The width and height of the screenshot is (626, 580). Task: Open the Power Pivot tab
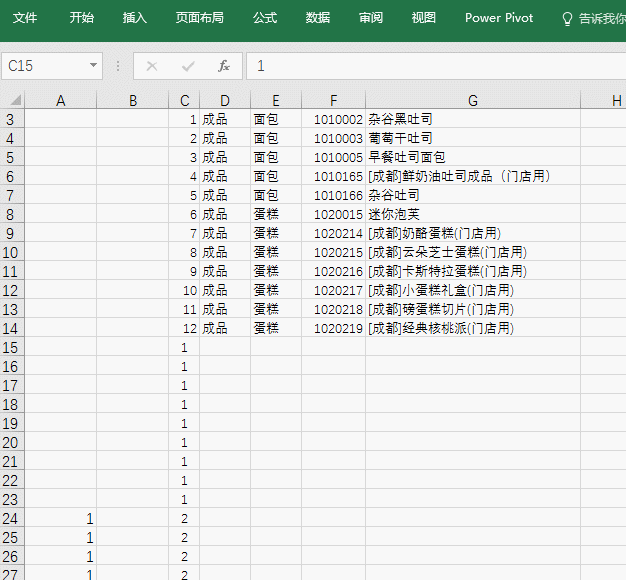click(499, 18)
